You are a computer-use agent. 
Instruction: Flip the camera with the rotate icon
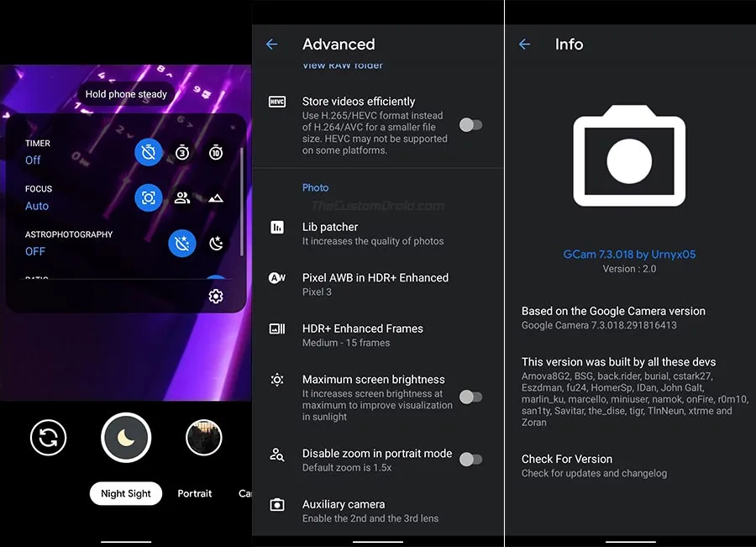pos(48,438)
